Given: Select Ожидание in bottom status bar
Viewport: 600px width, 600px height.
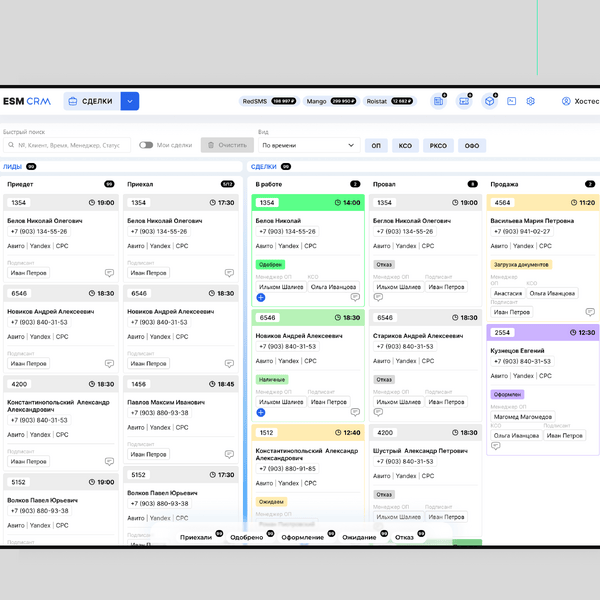Looking at the screenshot, I should (x=359, y=537).
